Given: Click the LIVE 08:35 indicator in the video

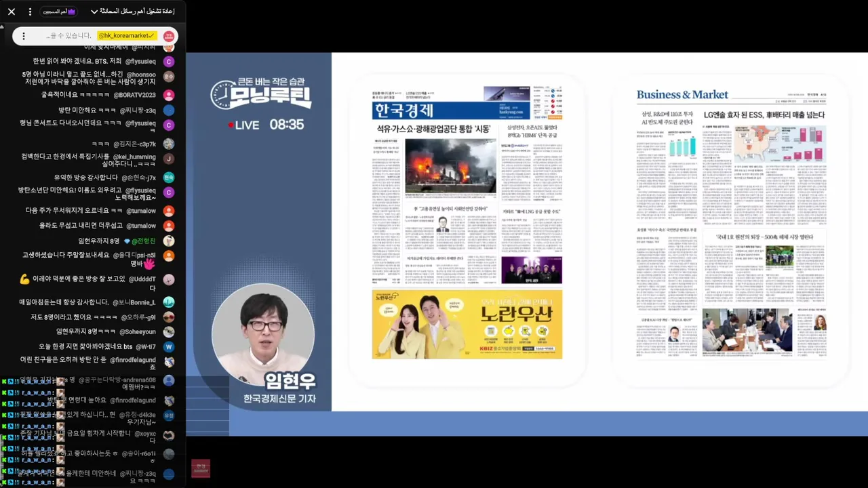Looking at the screenshot, I should tap(266, 125).
